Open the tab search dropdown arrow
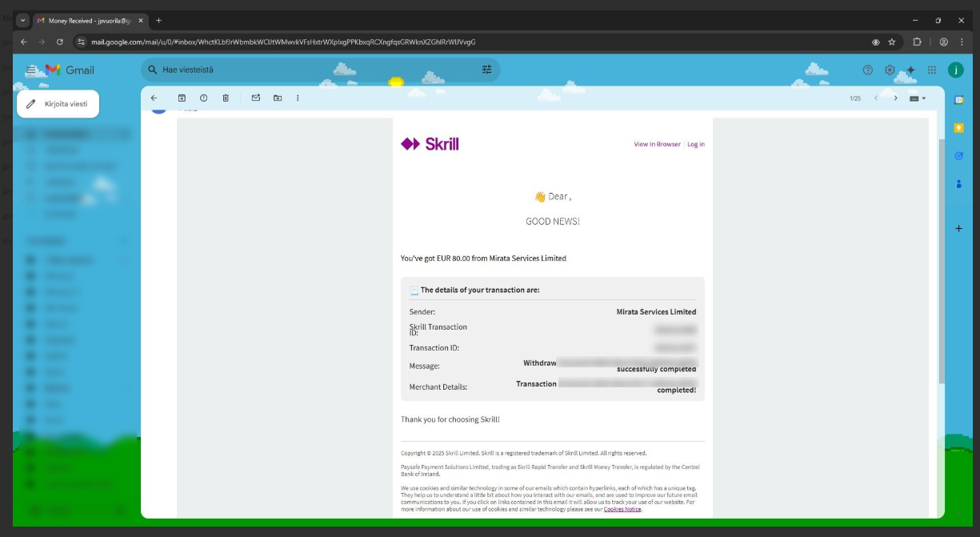Screen dimensions: 980x537 click(22, 21)
